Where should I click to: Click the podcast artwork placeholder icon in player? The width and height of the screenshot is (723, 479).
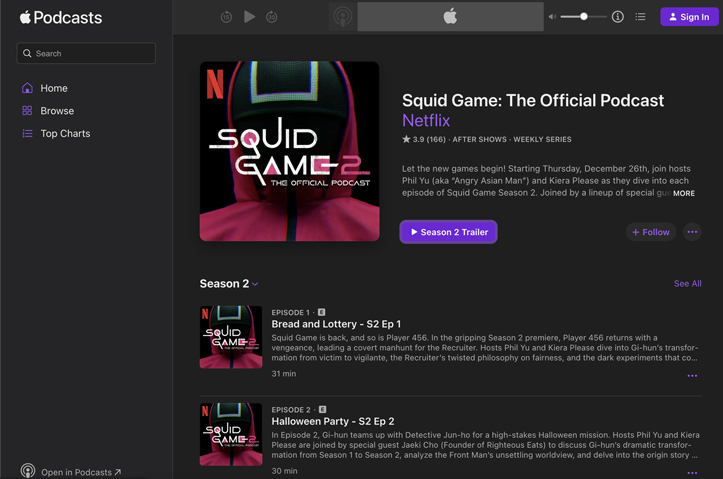343,17
